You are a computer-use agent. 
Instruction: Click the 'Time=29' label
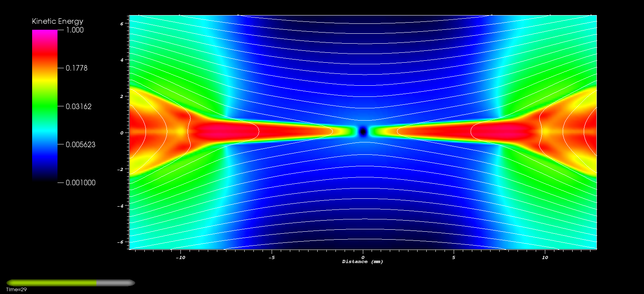pyautogui.click(x=16, y=290)
